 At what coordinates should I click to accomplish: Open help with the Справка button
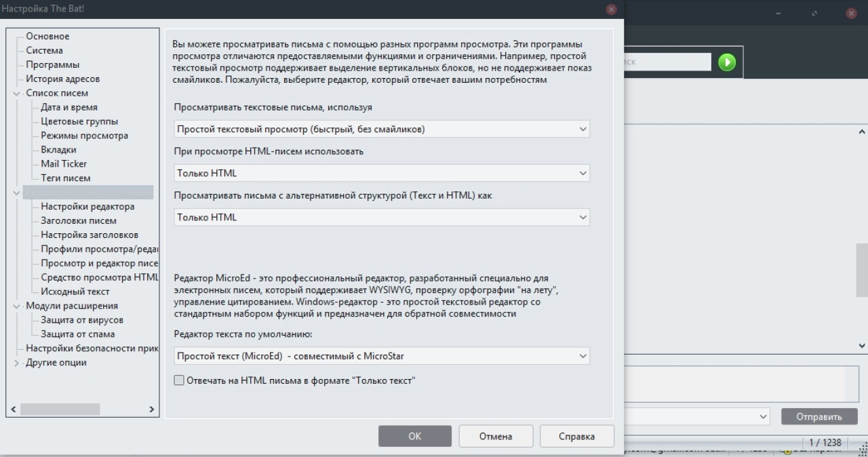click(x=577, y=436)
